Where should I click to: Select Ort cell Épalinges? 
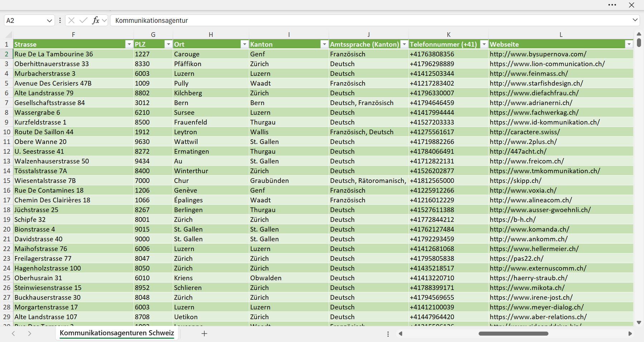(x=211, y=200)
